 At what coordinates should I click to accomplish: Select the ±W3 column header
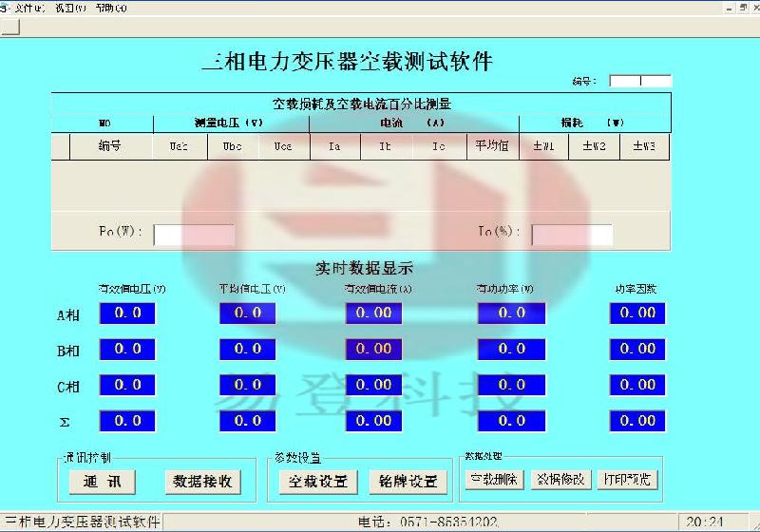coord(645,146)
